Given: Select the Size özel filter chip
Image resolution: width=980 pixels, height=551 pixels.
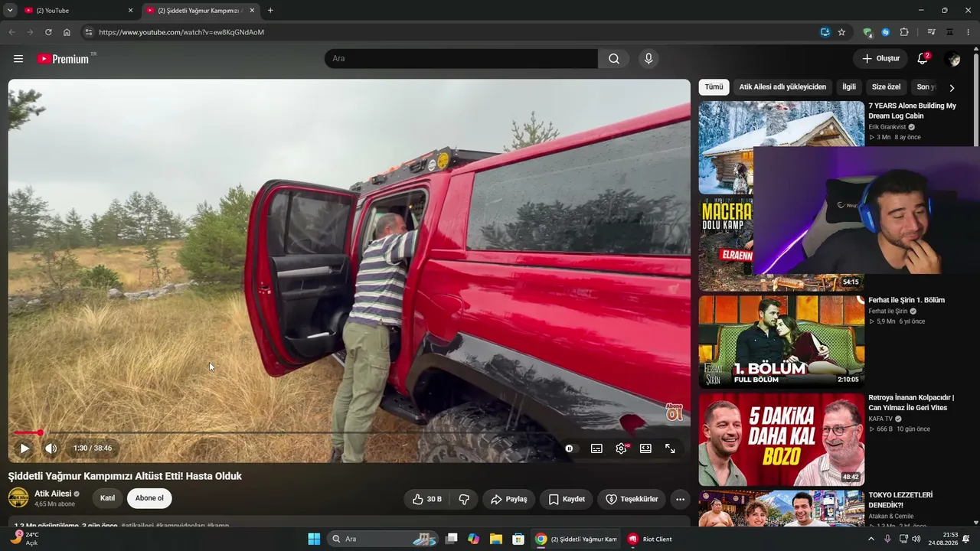Looking at the screenshot, I should tap(887, 87).
